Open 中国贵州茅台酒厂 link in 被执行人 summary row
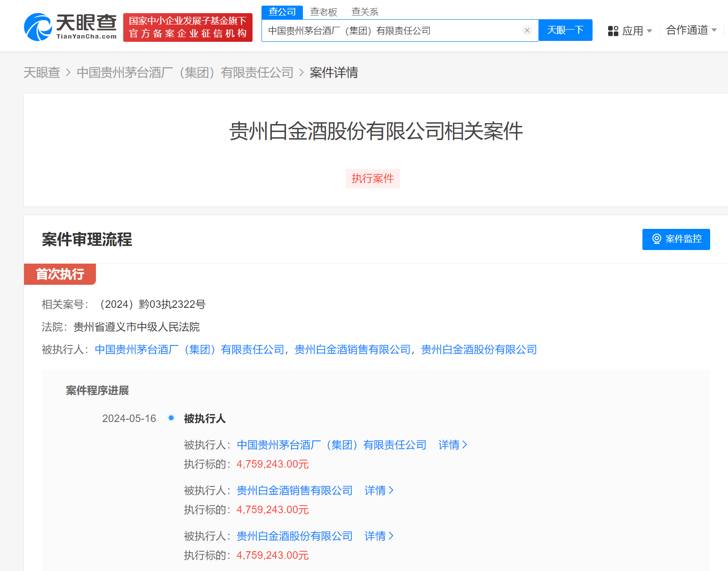The image size is (728, 571). tap(190, 350)
